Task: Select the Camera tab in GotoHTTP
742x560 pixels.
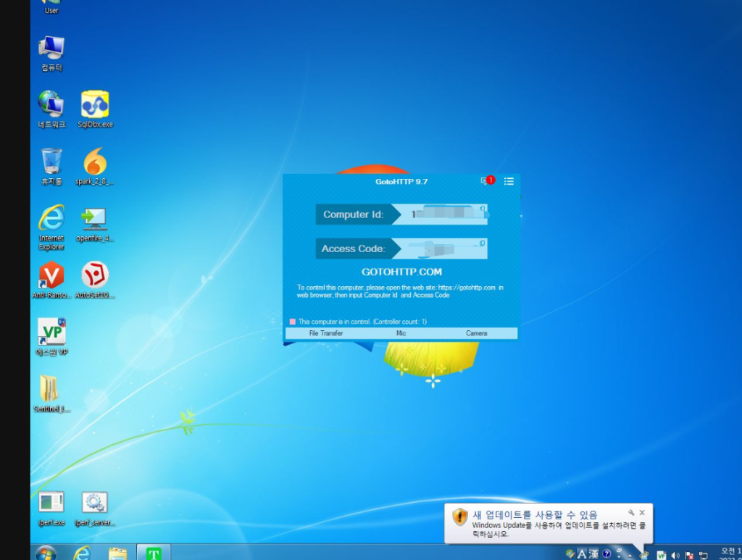Action: pos(477,333)
